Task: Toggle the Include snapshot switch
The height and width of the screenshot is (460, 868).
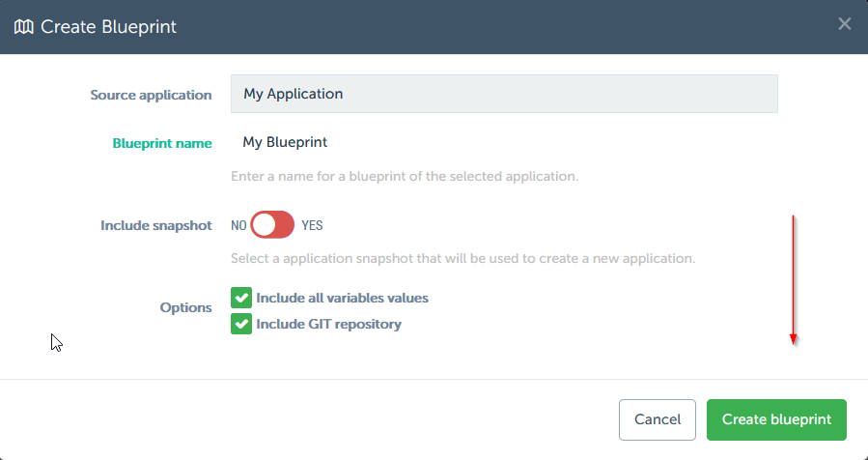Action: pyautogui.click(x=272, y=225)
